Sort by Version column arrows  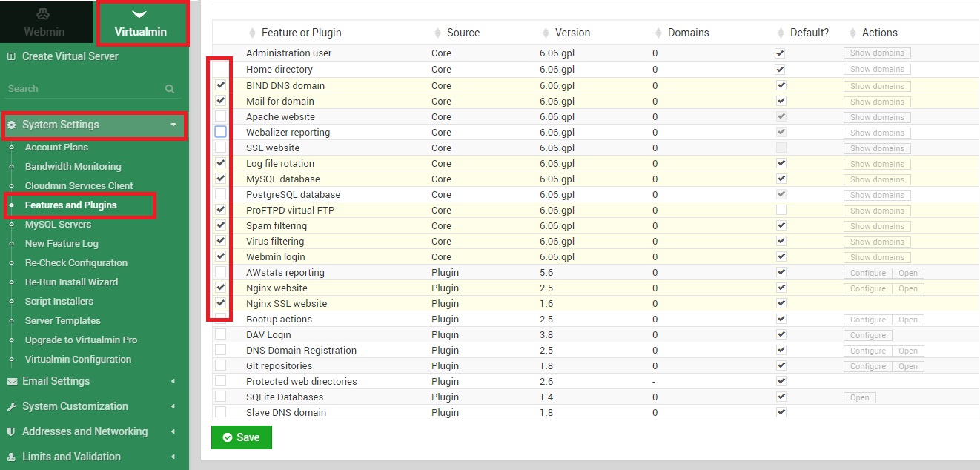pos(545,33)
